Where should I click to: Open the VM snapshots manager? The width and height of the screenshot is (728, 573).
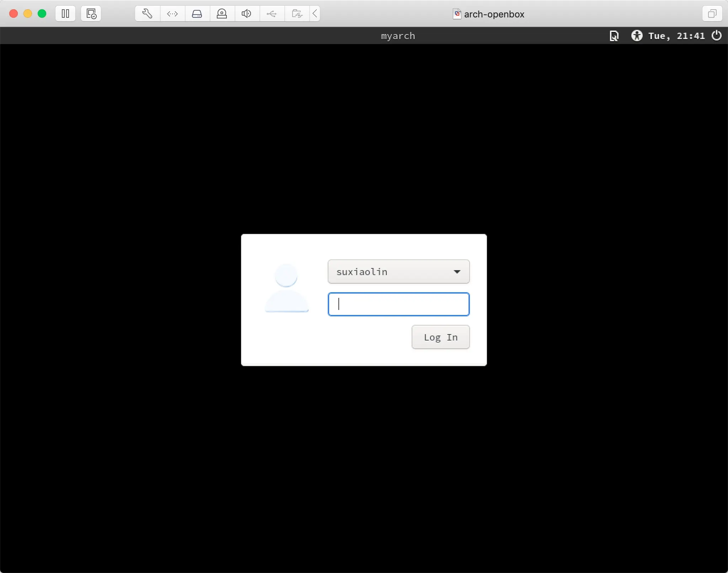tap(91, 14)
